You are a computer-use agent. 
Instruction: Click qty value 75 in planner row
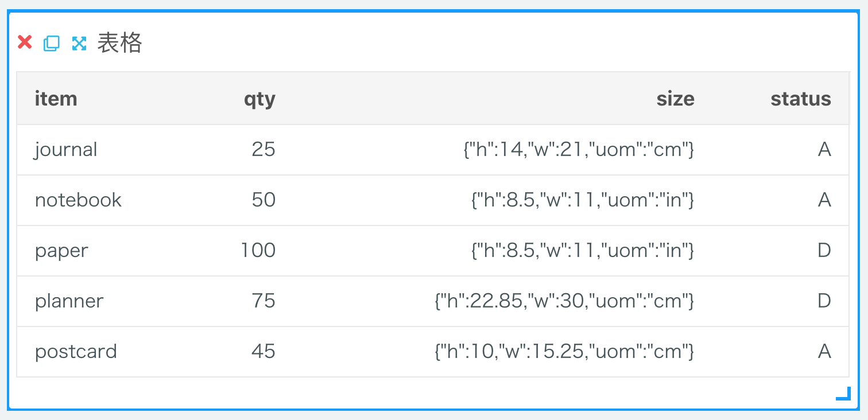pyautogui.click(x=263, y=301)
